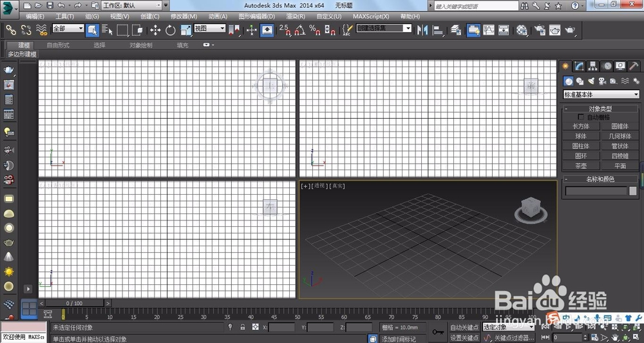Click the 圆柱体 cylinder button
Image resolution: width=644 pixels, height=343 pixels.
581,146
